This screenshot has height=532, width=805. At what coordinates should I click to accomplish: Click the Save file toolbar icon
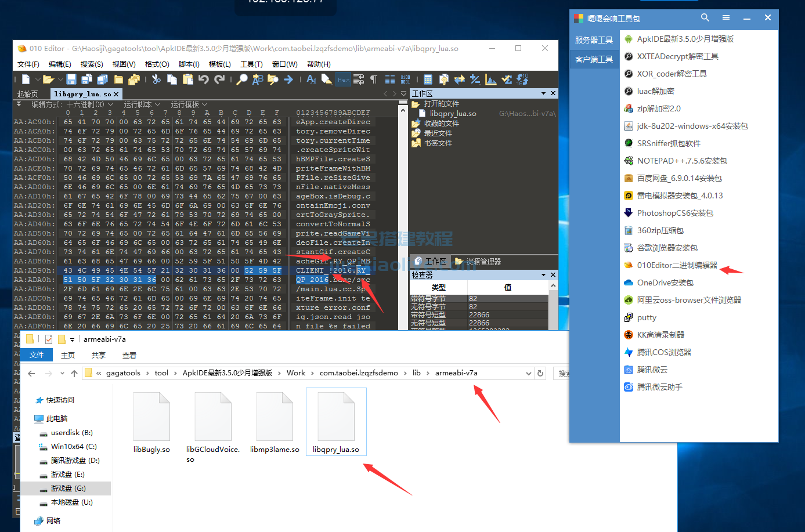tap(71, 79)
